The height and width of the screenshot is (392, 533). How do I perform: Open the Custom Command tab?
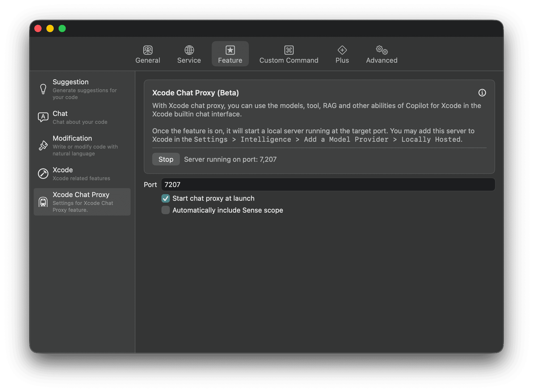289,56
